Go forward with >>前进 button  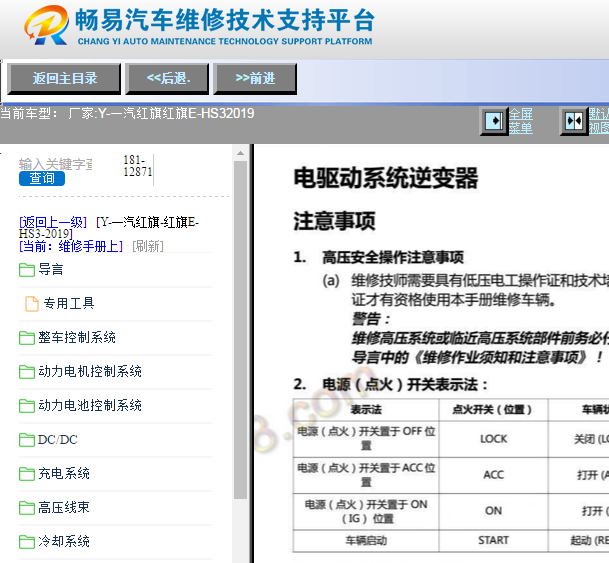click(x=255, y=79)
